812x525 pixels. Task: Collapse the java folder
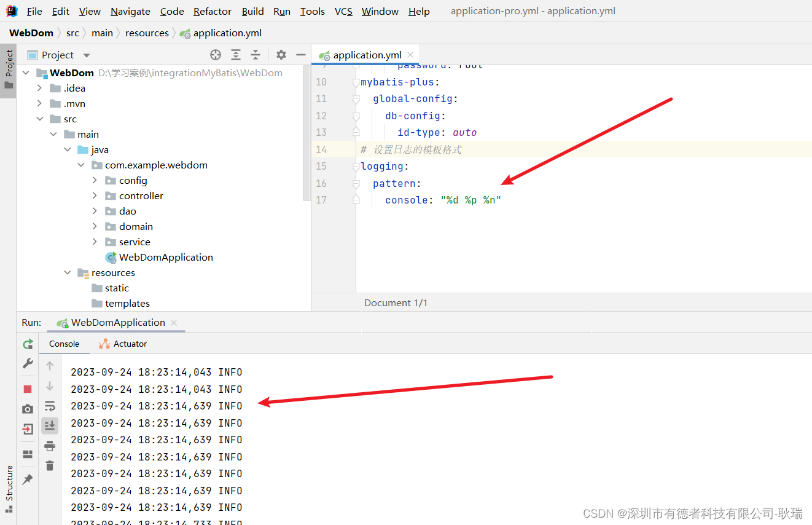[67, 149]
